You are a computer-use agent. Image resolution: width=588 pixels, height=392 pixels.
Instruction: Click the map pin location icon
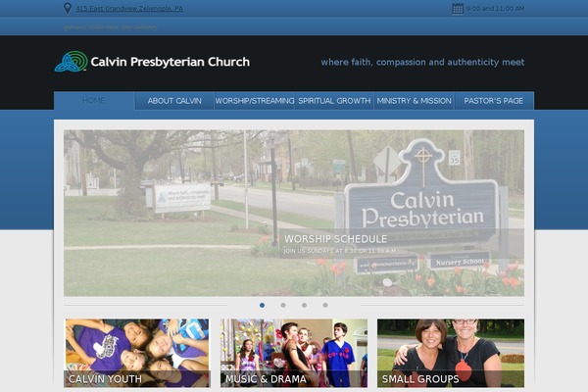[67, 8]
